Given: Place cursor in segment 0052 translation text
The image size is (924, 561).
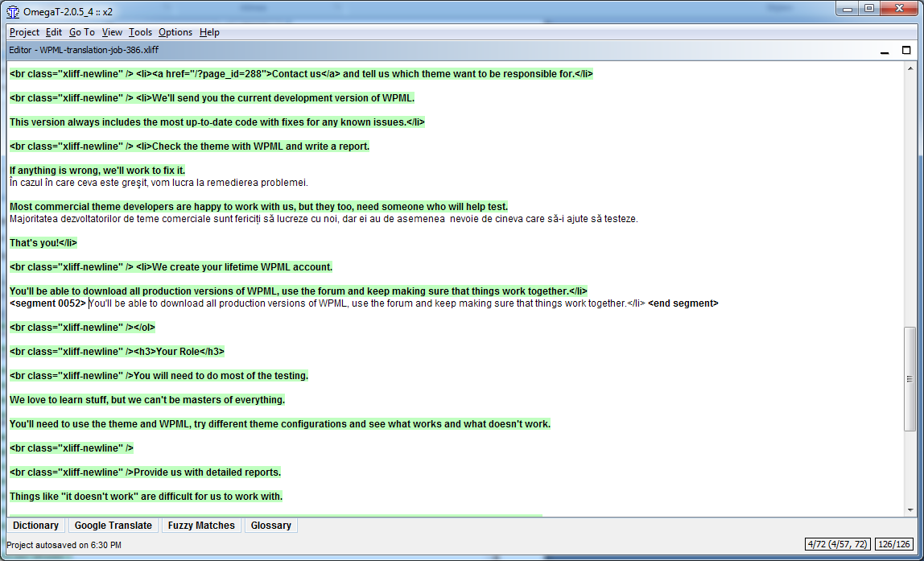Looking at the screenshot, I should (366, 303).
